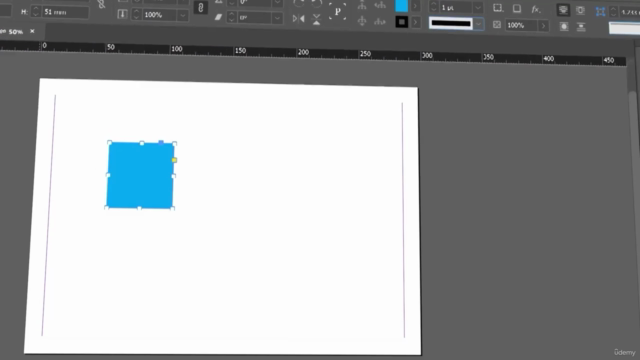The image size is (640, 360).
Task: Toggle the constrain scale percentages link
Action: point(200,7)
